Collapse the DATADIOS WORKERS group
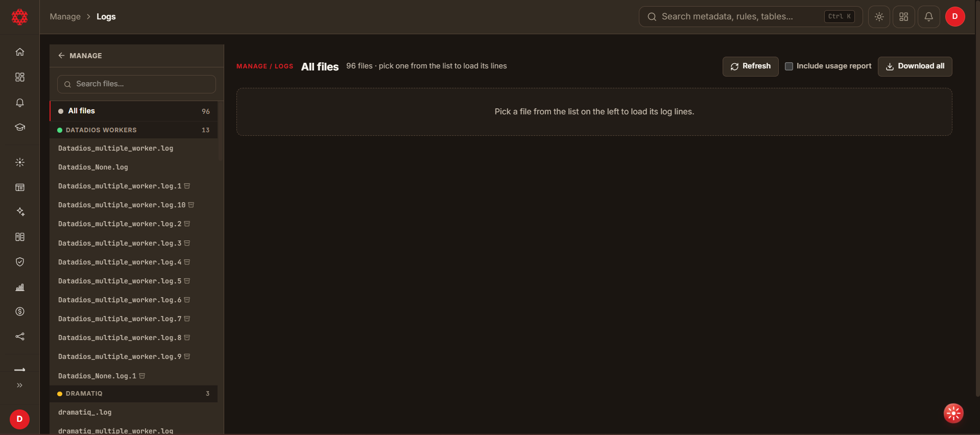Screen dimensions: 980x435 point(134,130)
